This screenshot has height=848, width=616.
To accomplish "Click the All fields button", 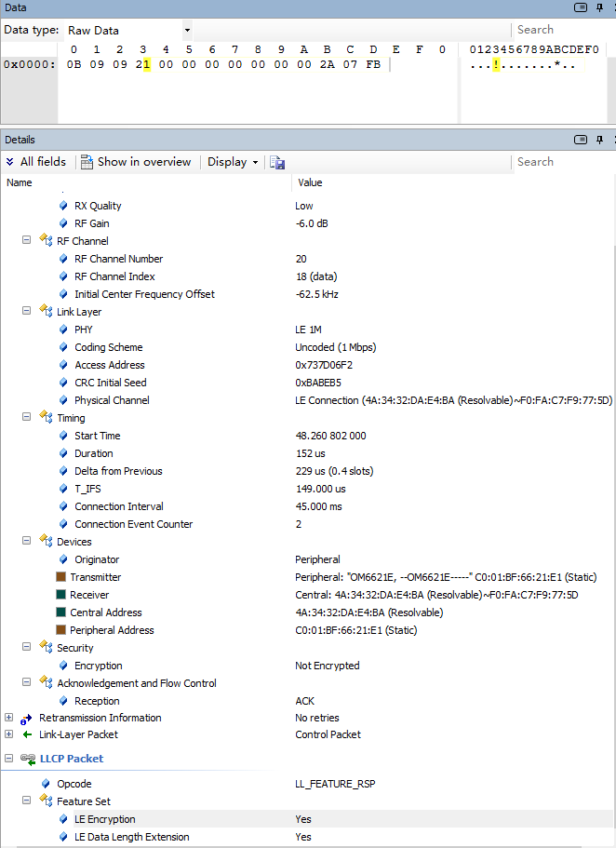I will [x=35, y=162].
